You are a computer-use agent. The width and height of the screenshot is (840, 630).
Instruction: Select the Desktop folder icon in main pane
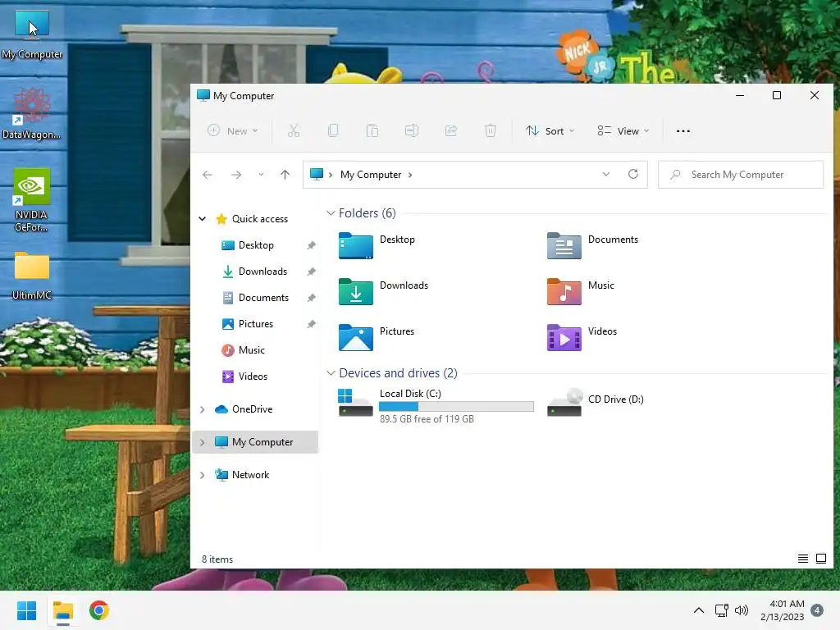pos(356,246)
